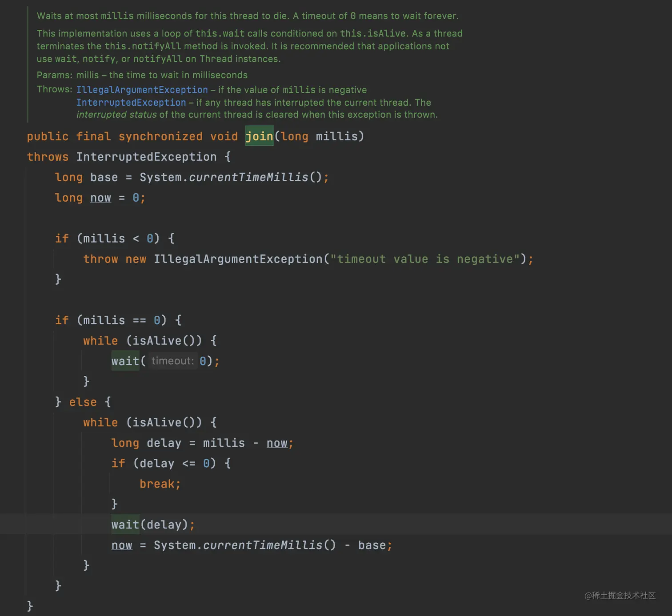Click the throws keyword under the signature
Viewport: 672px width, 616px height.
point(48,157)
